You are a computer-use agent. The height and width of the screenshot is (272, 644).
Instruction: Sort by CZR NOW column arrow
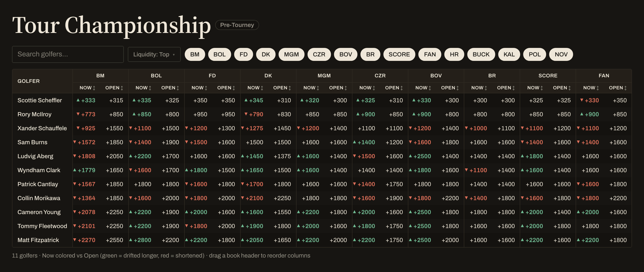pyautogui.click(x=374, y=88)
